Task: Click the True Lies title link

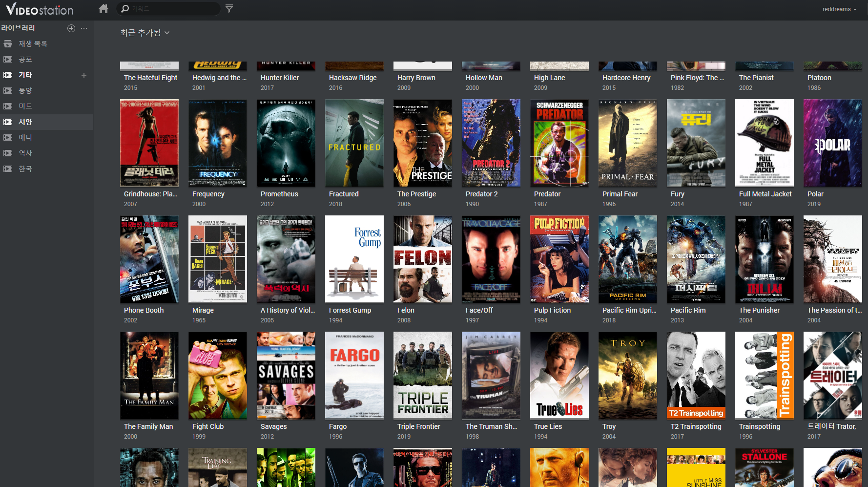Action: (x=548, y=426)
